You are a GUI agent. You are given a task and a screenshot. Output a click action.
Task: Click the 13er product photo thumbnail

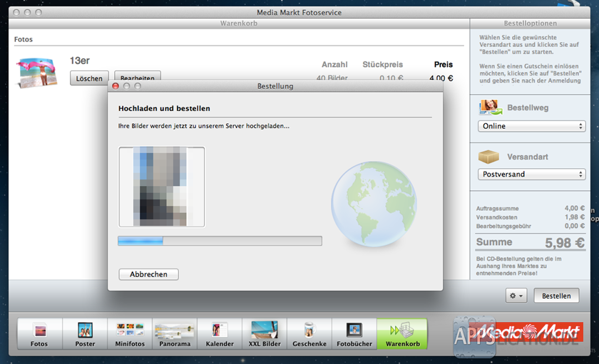point(36,73)
